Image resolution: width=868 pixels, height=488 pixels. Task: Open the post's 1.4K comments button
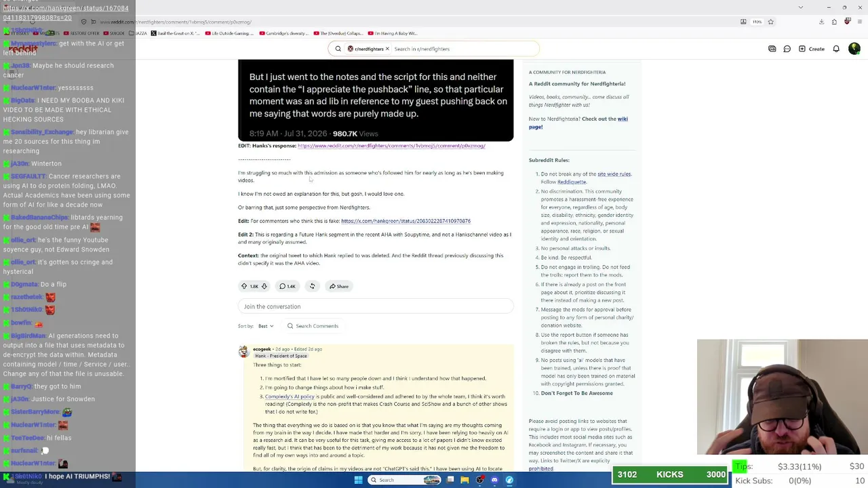pos(288,286)
